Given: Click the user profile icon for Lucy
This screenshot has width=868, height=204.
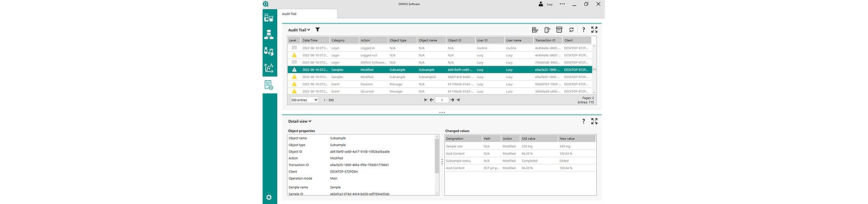Looking at the screenshot, I should pyautogui.click(x=541, y=4).
